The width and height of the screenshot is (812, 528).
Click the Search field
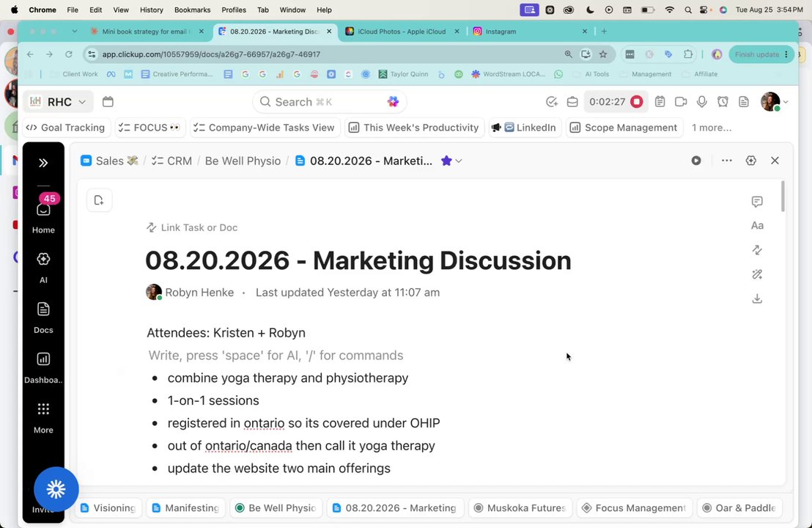(x=329, y=101)
